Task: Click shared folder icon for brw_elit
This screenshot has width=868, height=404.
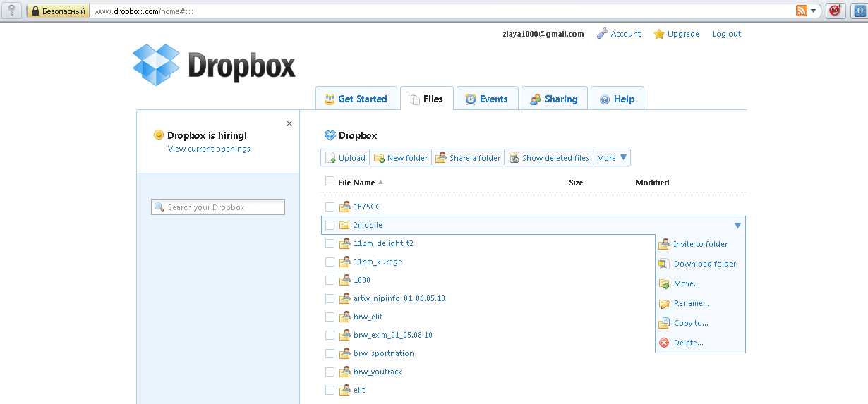Action: [x=345, y=317]
